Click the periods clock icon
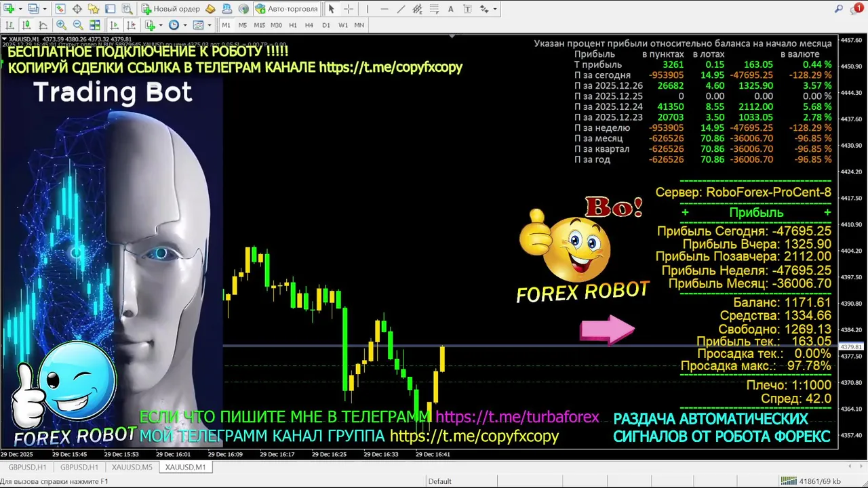Image resolution: width=868 pixels, height=488 pixels. pos(174,25)
